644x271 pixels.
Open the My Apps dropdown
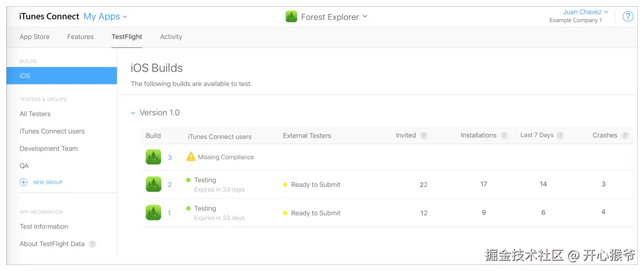point(105,17)
